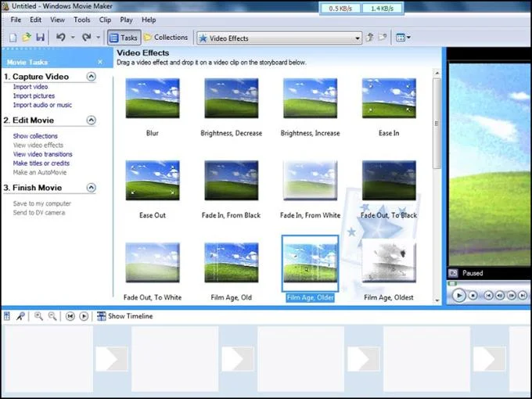Click the Narrate Timeline microphone icon
The width and height of the screenshot is (532, 399).
click(x=20, y=316)
